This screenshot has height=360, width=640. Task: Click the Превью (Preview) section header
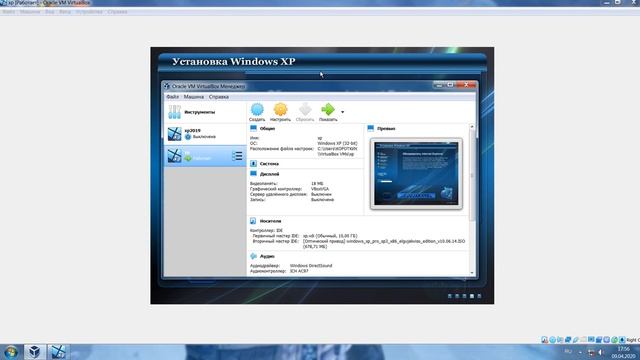pyautogui.click(x=386, y=129)
